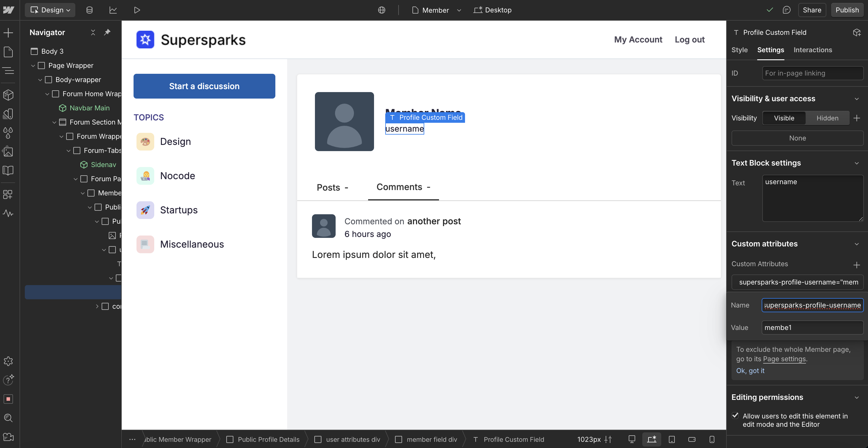
Task: Set visibility to Visible
Action: [x=784, y=118]
